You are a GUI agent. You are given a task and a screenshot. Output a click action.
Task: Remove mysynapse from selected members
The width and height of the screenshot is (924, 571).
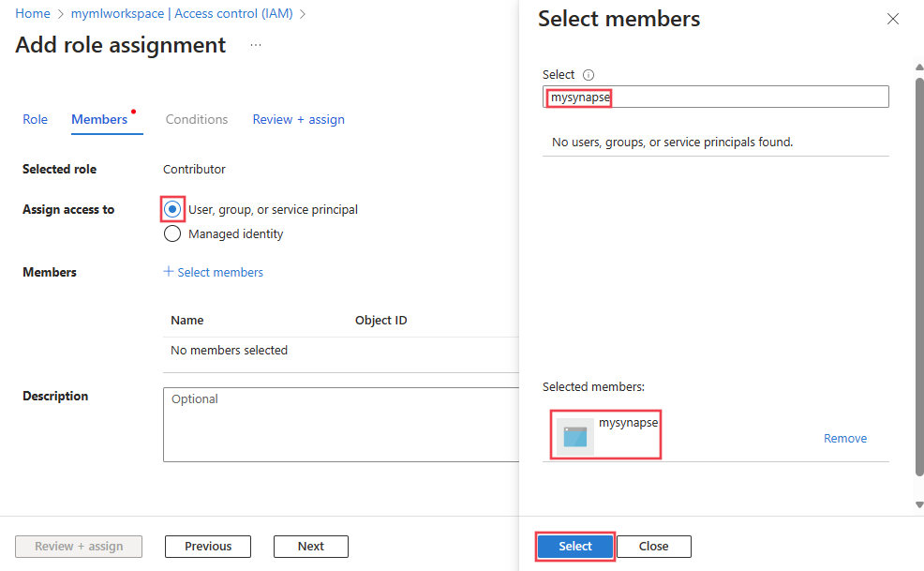[844, 438]
